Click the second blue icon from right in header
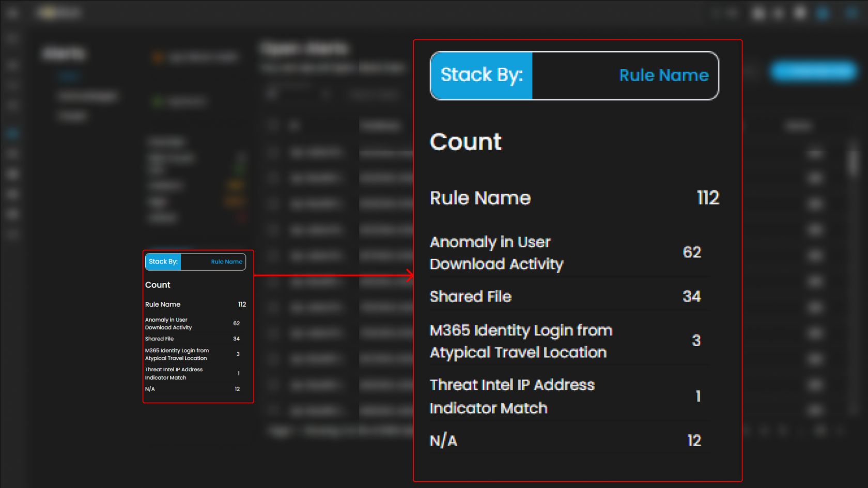 coord(823,13)
